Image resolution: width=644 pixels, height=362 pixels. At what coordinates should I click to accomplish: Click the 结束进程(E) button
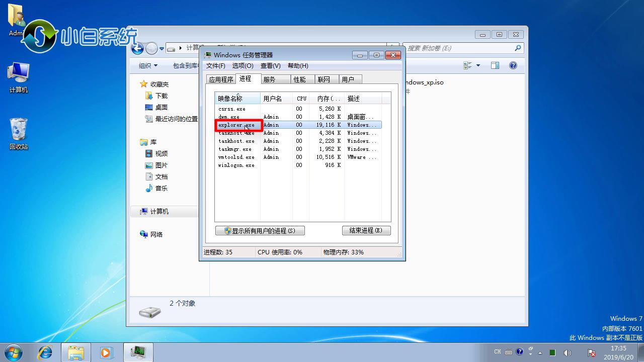(x=366, y=230)
